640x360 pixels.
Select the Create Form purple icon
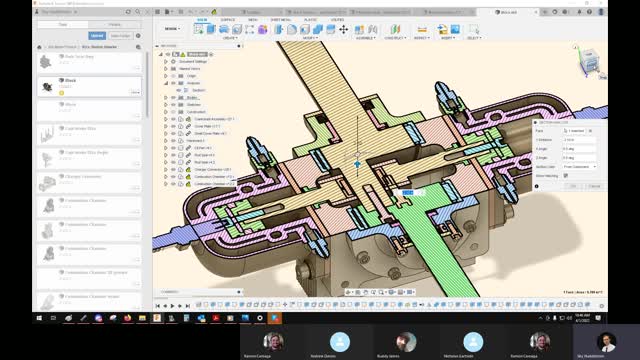click(262, 29)
